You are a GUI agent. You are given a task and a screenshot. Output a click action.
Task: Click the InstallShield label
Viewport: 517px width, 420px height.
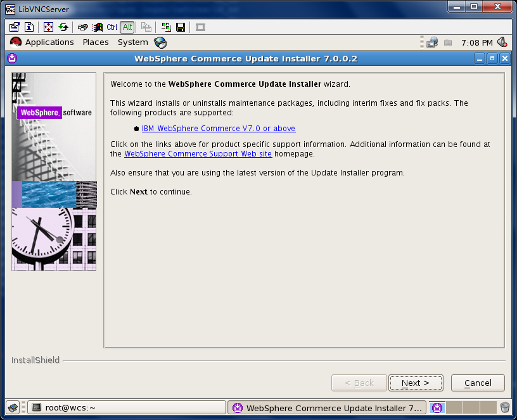click(35, 360)
